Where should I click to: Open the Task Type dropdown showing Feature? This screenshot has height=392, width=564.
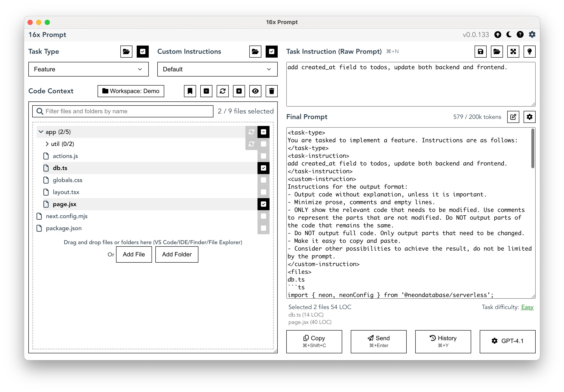point(88,69)
